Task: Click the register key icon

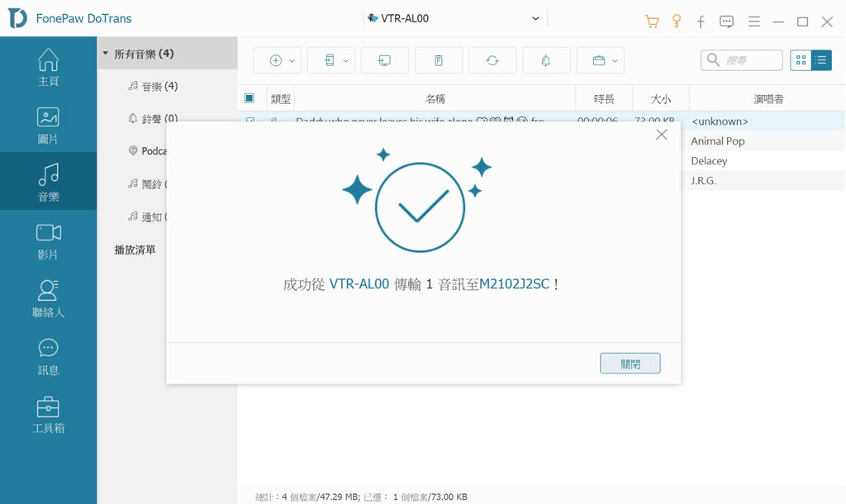Action: [x=676, y=21]
